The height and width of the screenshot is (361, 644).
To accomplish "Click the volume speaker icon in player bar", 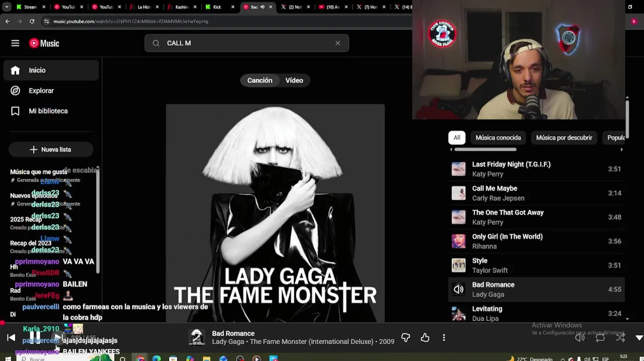I will (580, 337).
